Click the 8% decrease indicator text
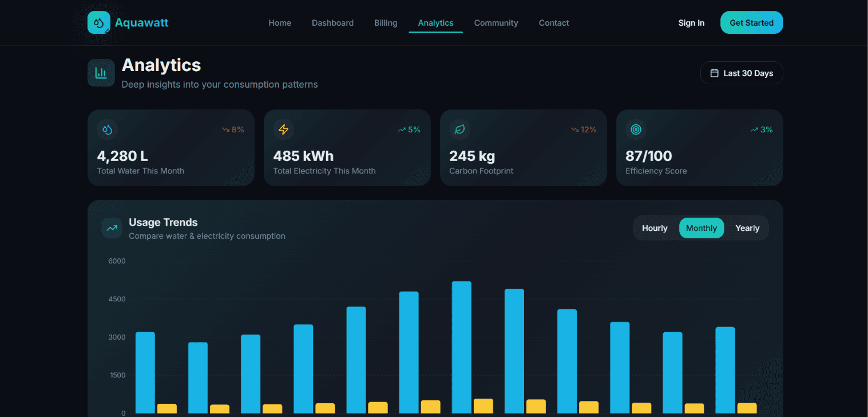 [238, 130]
